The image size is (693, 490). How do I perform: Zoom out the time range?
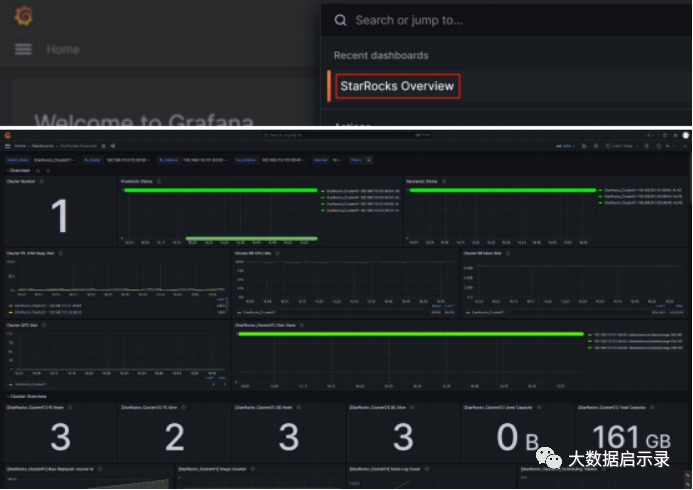pyautogui.click(x=647, y=146)
